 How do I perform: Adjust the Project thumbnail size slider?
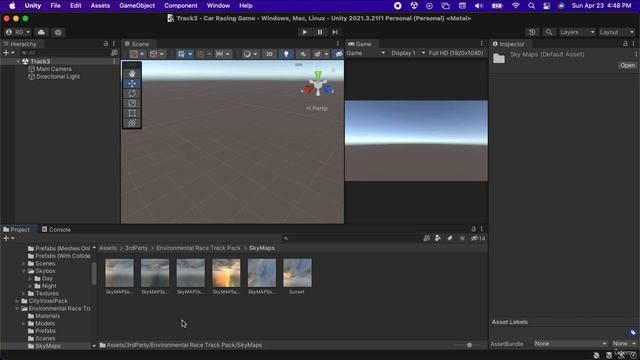click(469, 345)
